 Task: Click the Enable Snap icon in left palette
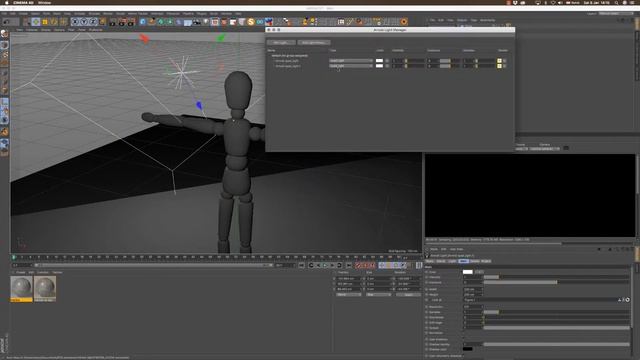[4, 132]
